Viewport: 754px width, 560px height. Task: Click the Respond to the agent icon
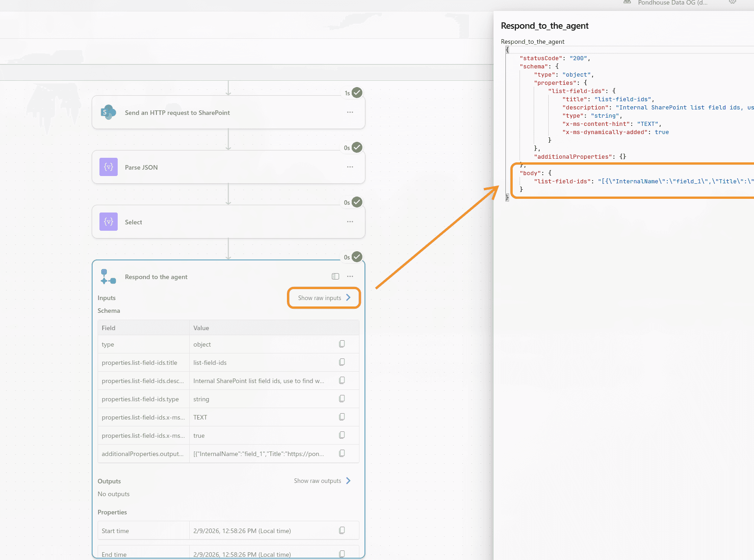108,277
